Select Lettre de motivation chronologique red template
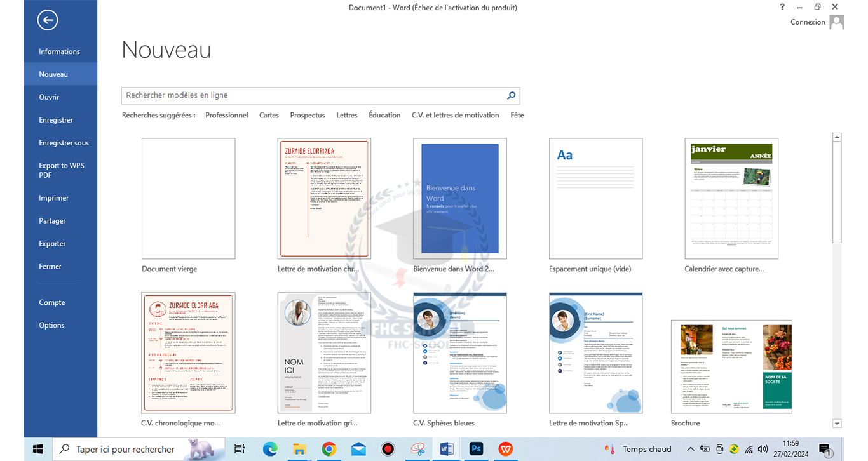 point(324,199)
